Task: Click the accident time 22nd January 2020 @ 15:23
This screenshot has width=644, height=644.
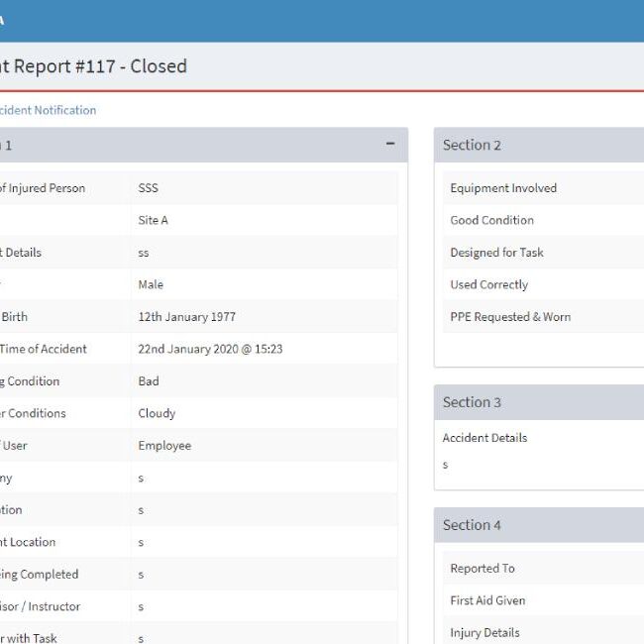Action: click(210, 349)
